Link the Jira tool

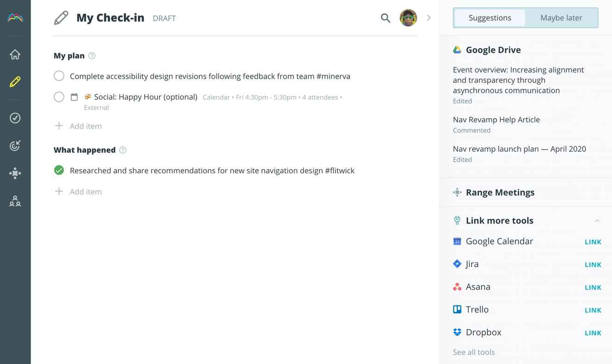coord(593,264)
